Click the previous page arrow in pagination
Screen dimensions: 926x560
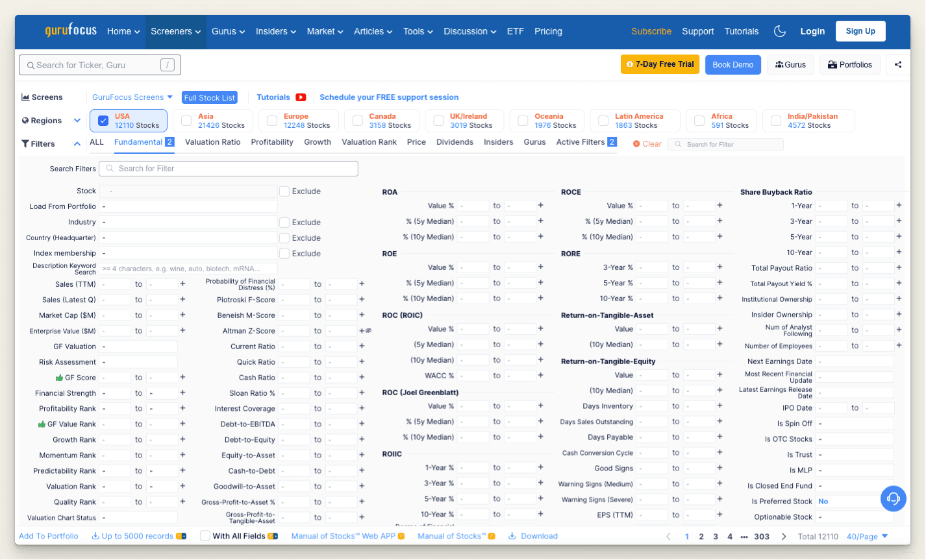669,537
